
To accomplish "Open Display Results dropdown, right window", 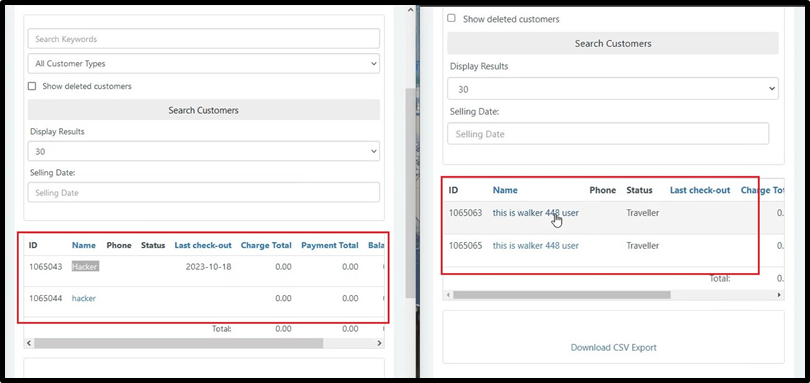I will click(x=613, y=89).
